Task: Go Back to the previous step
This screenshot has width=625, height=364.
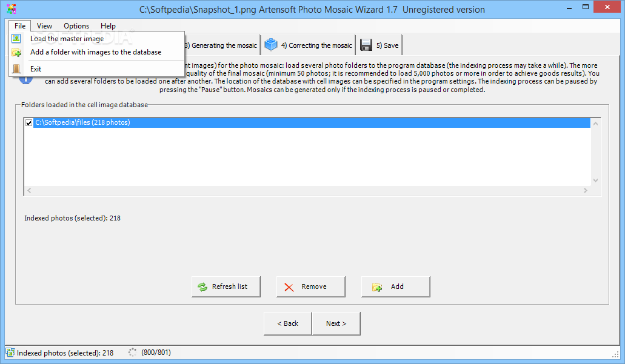Action: pos(288,323)
